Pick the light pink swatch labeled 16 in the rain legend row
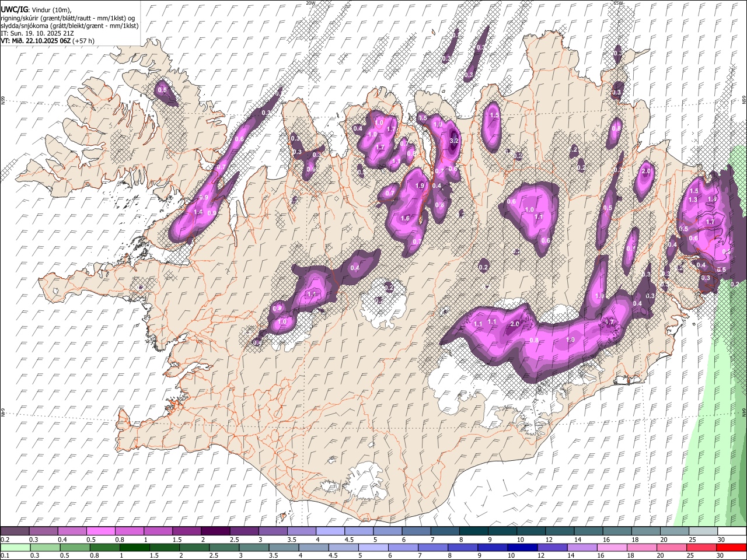The height and width of the screenshot is (560, 747). [x=612, y=547]
